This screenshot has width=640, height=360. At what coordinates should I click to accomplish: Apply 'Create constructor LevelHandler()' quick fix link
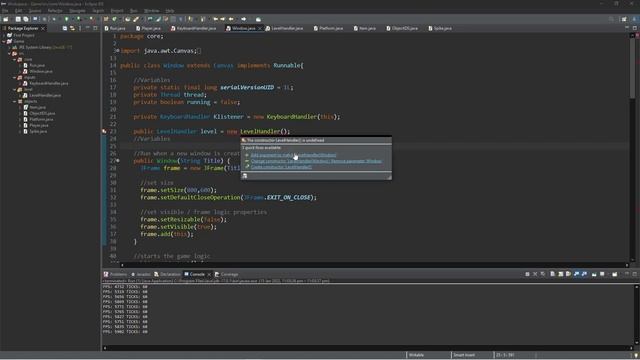[281, 167]
